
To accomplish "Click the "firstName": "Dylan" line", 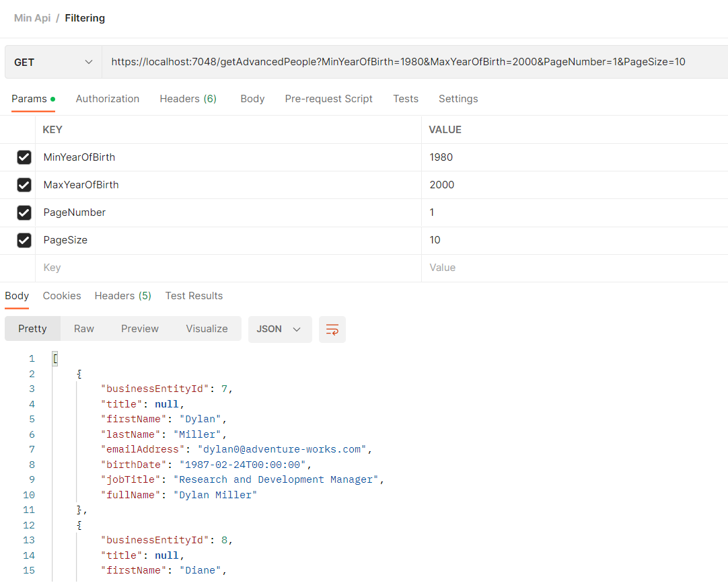I will click(163, 419).
